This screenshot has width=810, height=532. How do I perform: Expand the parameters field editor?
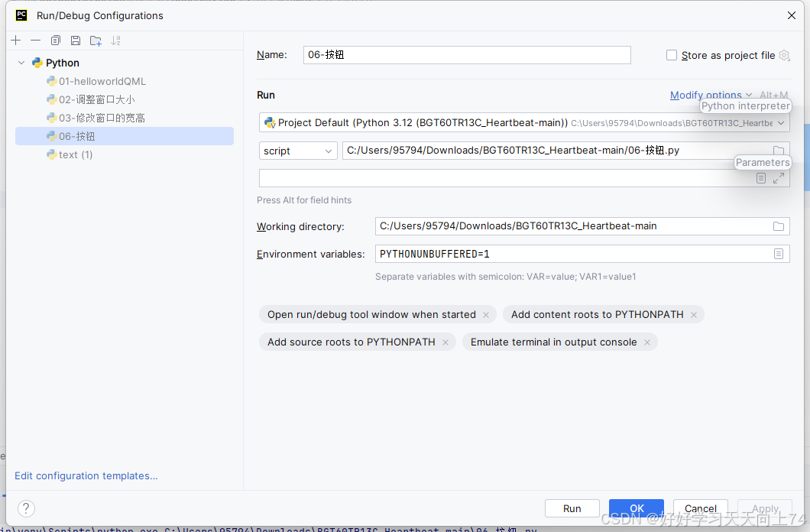point(779,177)
